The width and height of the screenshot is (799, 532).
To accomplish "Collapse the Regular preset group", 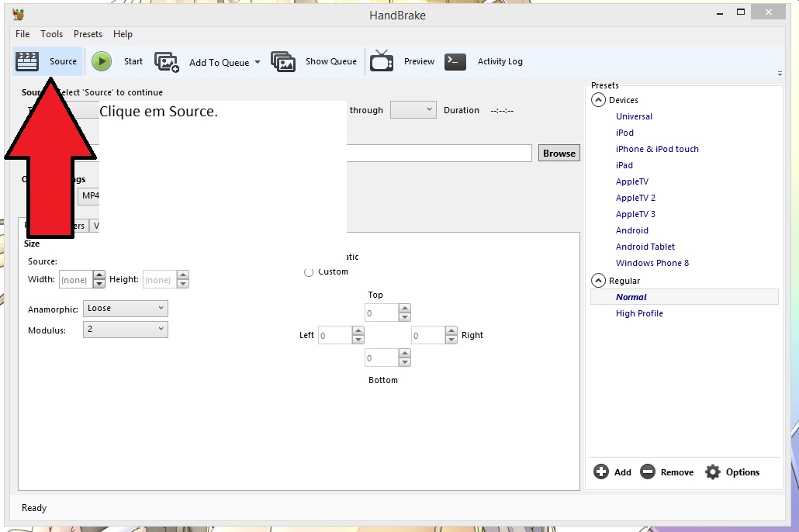I will (x=598, y=280).
